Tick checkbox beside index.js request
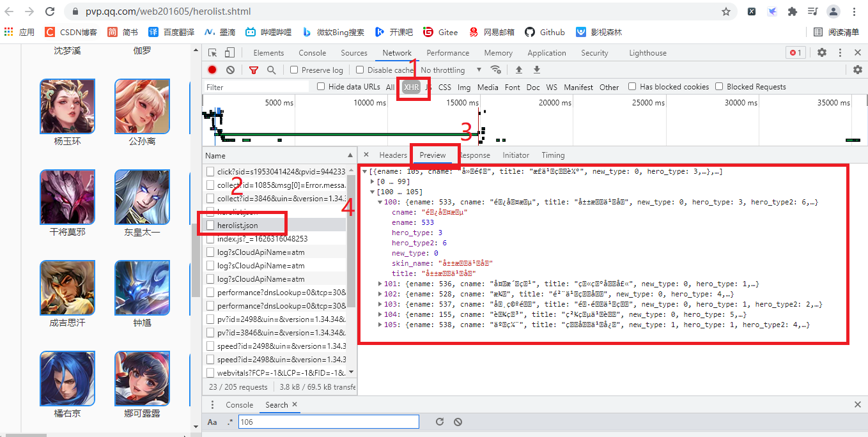 tap(210, 238)
